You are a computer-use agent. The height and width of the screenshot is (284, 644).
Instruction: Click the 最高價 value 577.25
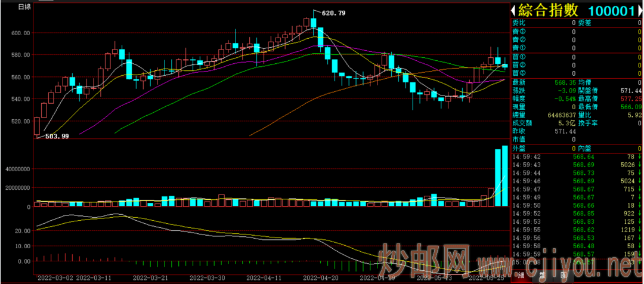pyautogui.click(x=630, y=98)
